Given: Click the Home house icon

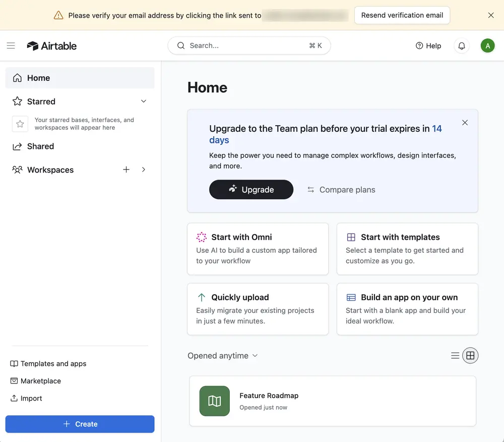Looking at the screenshot, I should click(x=17, y=78).
